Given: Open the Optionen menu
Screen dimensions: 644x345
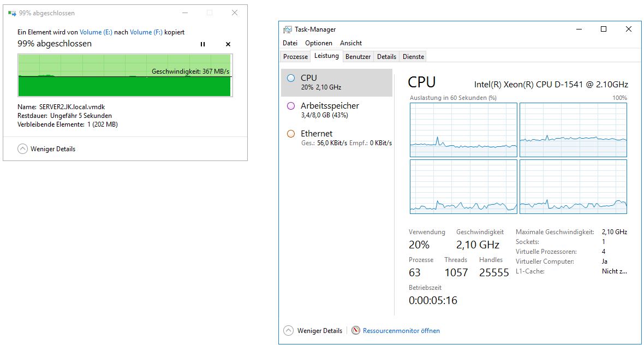Looking at the screenshot, I should pos(319,43).
